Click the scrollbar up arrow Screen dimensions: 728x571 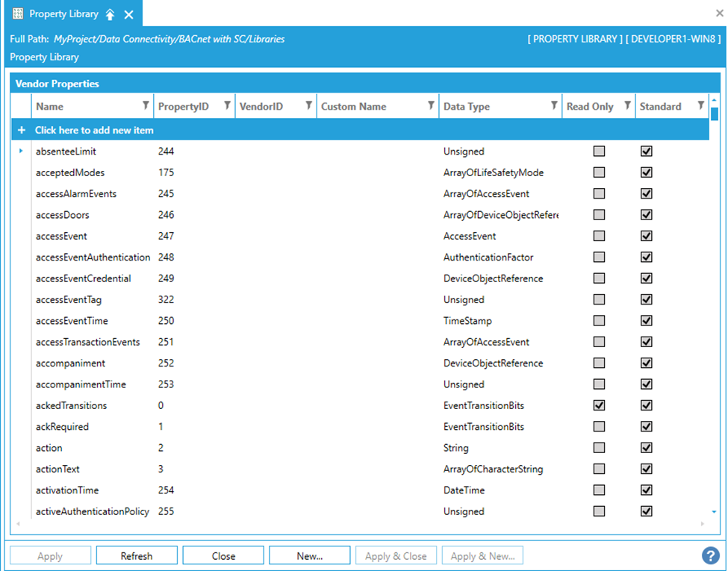coord(714,100)
